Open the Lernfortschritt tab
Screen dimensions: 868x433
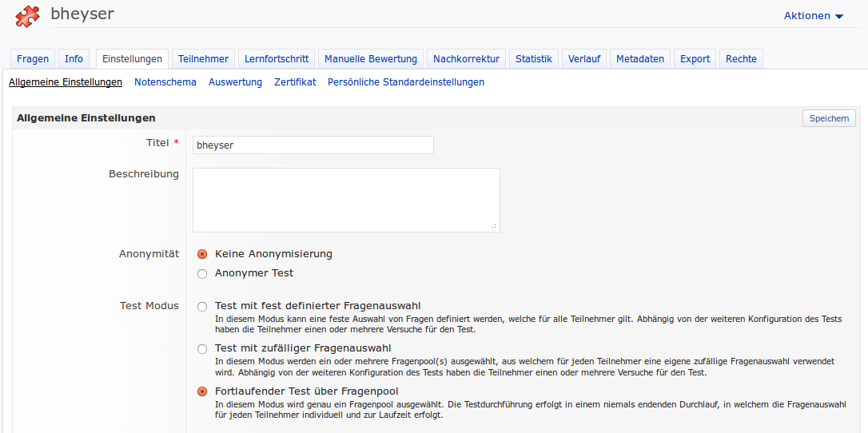(277, 59)
